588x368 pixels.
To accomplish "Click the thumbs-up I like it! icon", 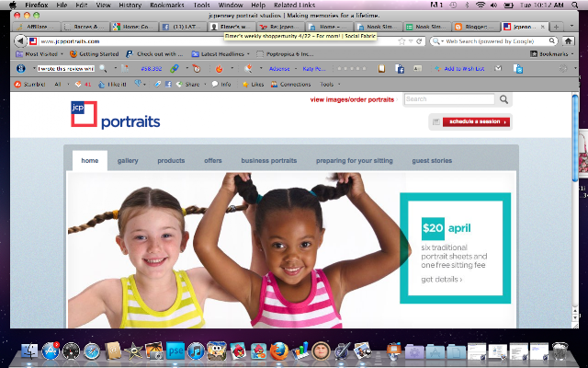I will 101,85.
